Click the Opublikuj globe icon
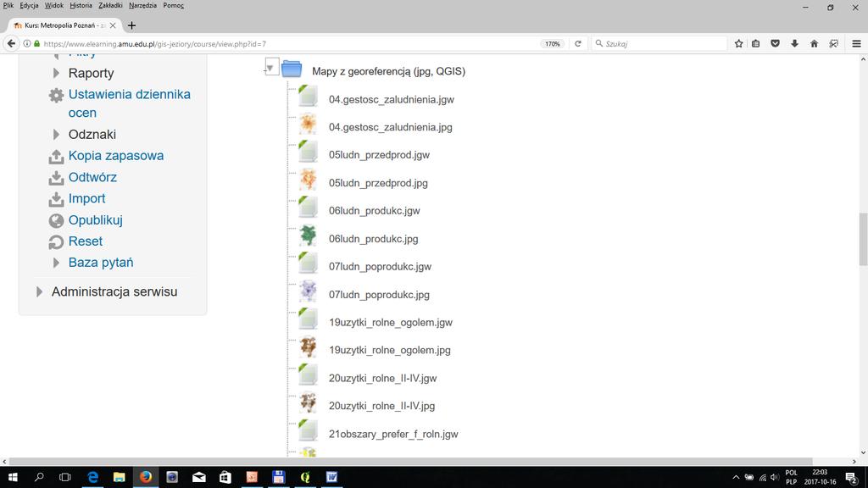 pos(56,221)
